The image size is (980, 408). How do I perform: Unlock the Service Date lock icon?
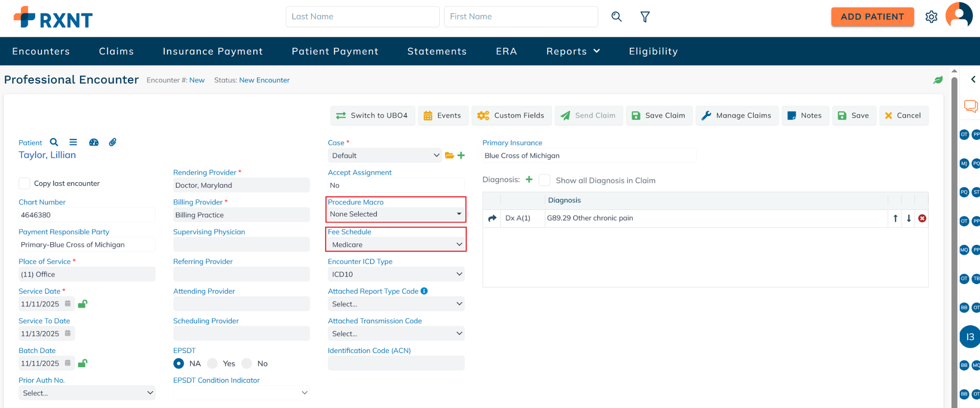[x=82, y=304]
